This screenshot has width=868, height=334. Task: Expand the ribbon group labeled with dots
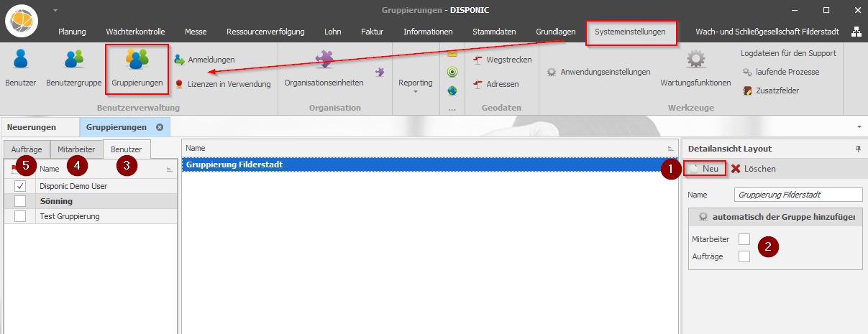pos(452,108)
